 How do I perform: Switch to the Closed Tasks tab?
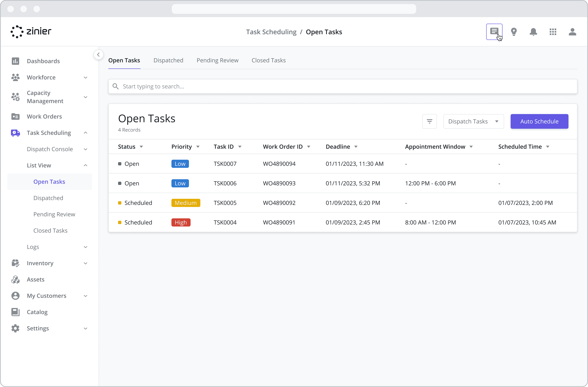tap(269, 60)
